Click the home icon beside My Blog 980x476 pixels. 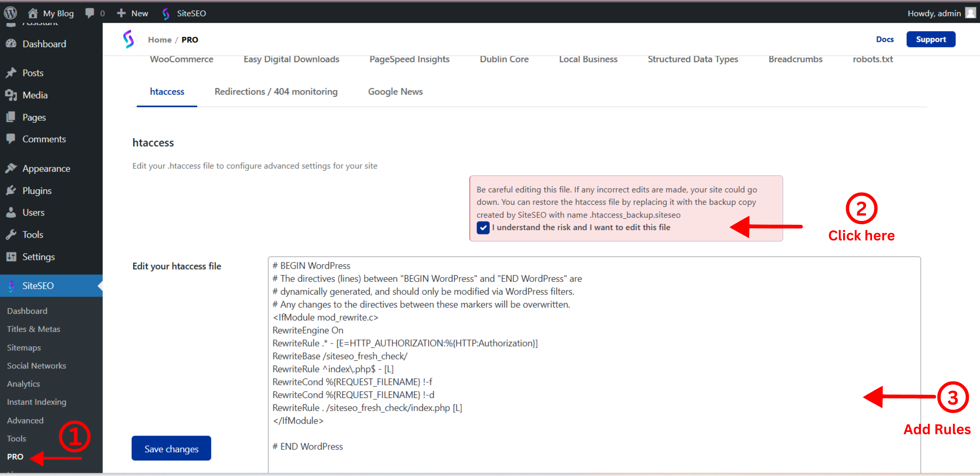(x=33, y=13)
